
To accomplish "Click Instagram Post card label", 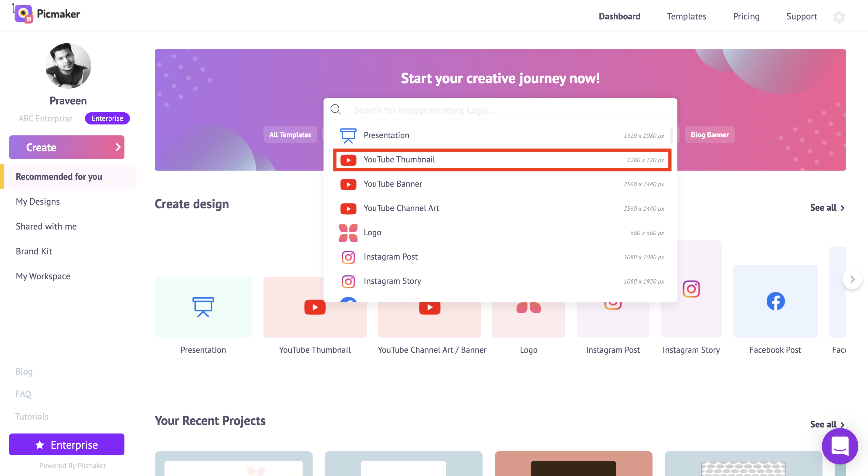I will tap(612, 350).
